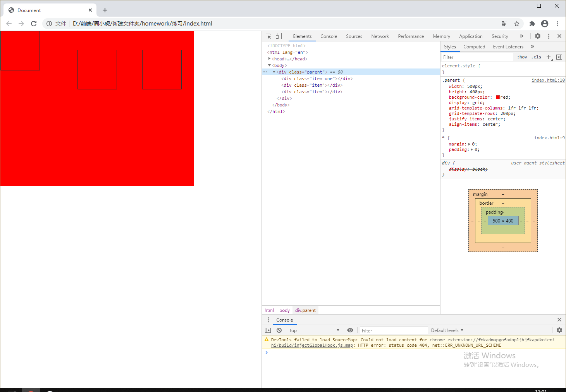Reload the current page

[x=34, y=24]
